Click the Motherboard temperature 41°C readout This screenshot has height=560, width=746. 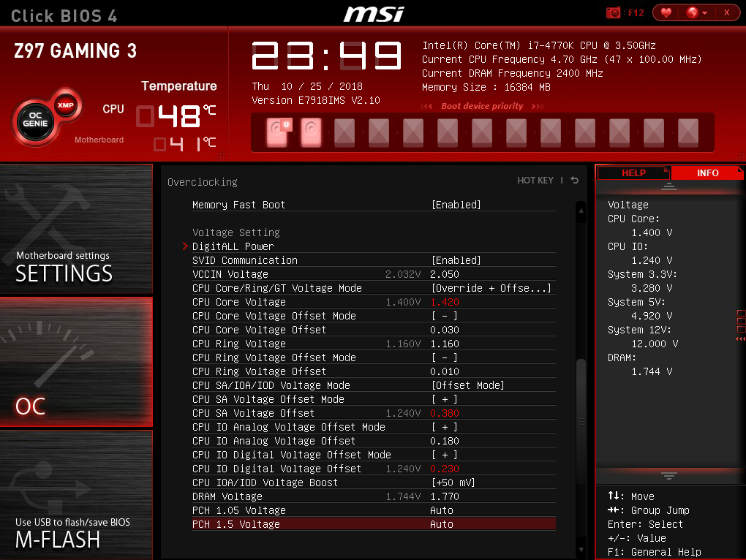point(184,143)
